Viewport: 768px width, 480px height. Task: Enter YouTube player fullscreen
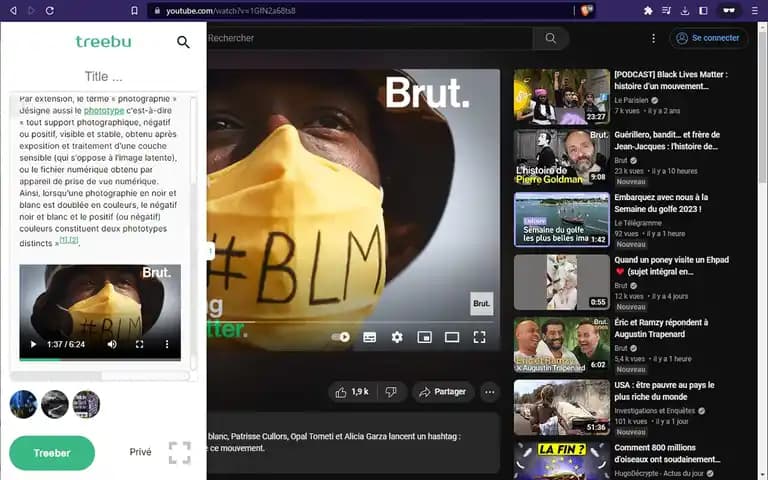coord(480,337)
